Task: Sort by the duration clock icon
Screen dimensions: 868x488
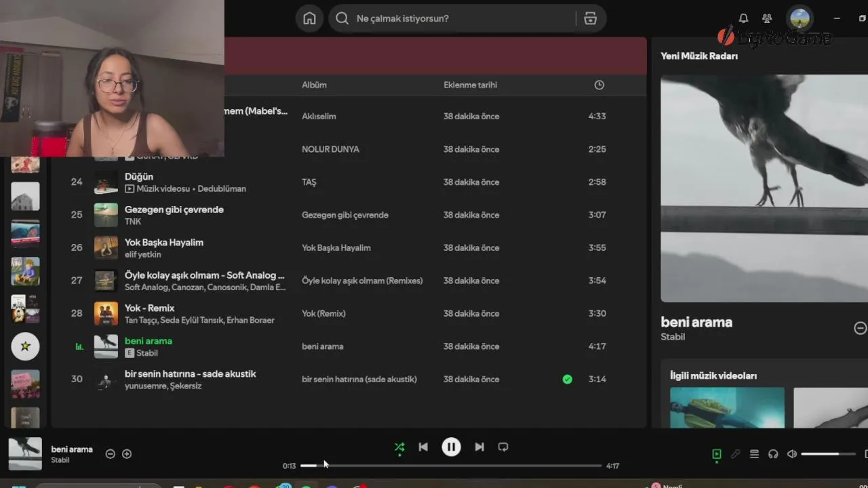Action: pos(599,85)
